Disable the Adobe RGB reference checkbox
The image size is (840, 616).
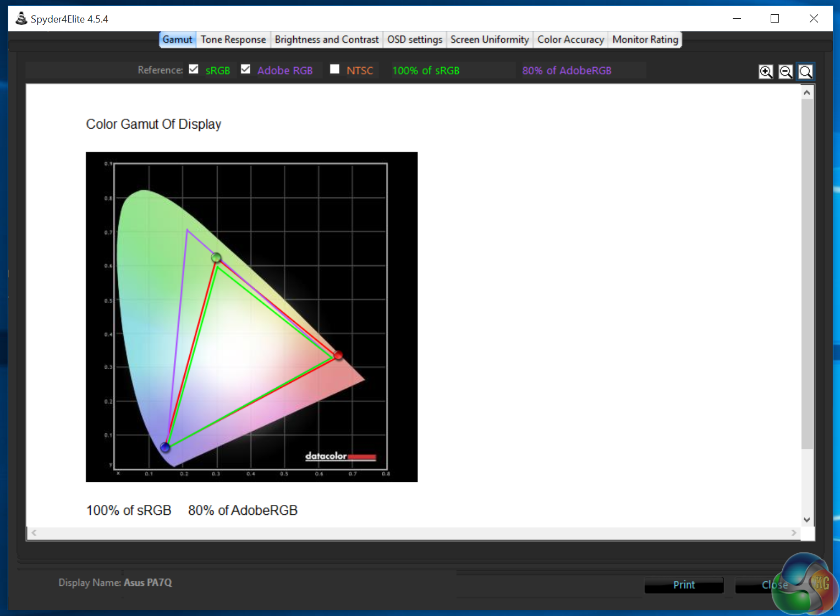click(246, 69)
